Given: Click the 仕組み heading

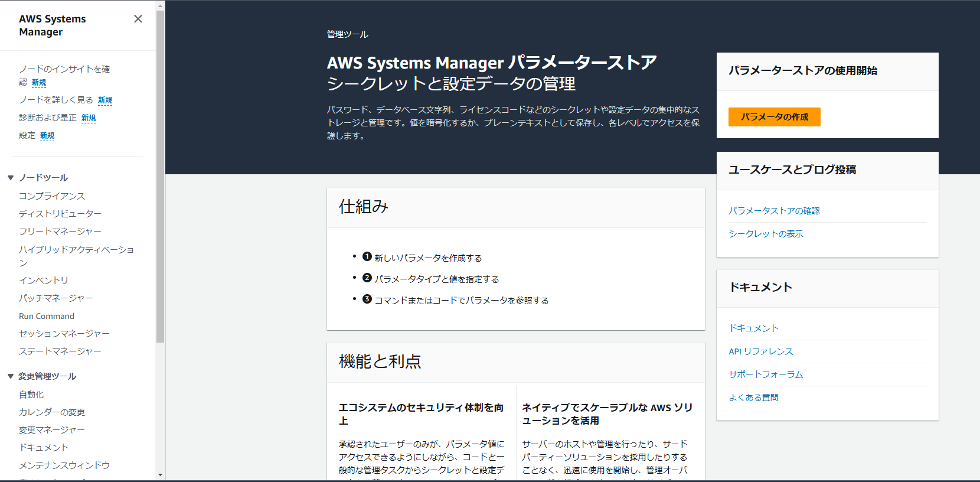Looking at the screenshot, I should 364,207.
